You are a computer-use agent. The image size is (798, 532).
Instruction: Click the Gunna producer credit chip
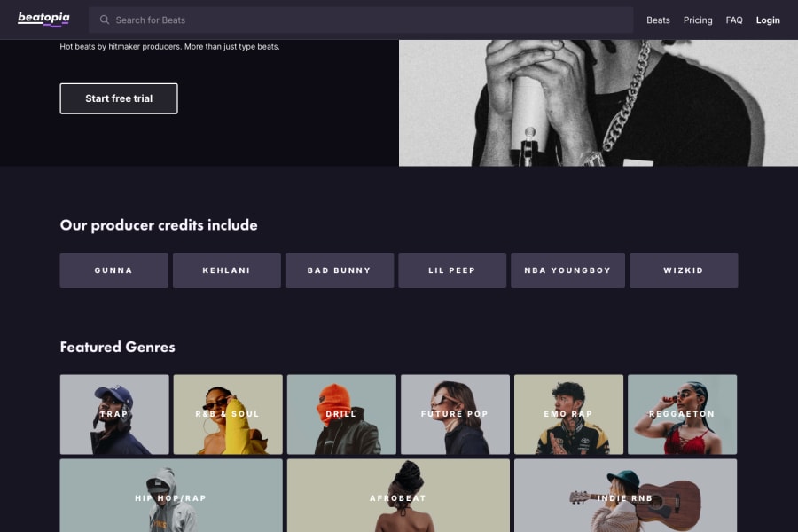[113, 270]
